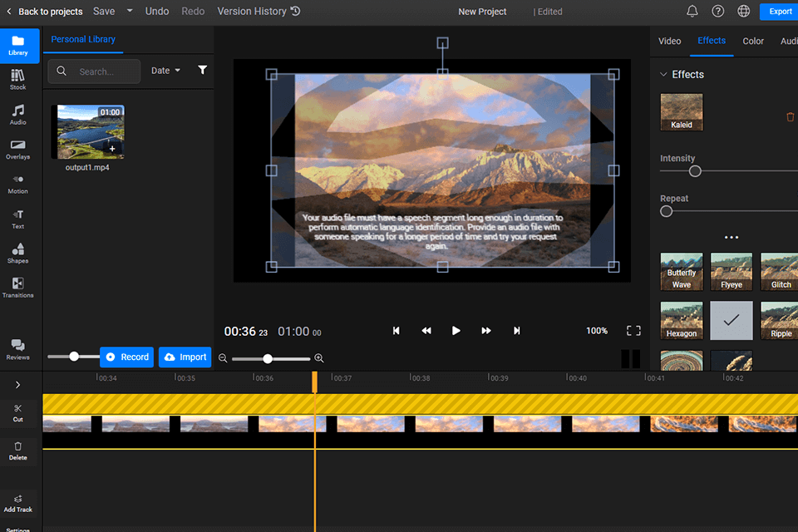Switch to the Video tab
Screen dimensions: 798x532
point(669,42)
